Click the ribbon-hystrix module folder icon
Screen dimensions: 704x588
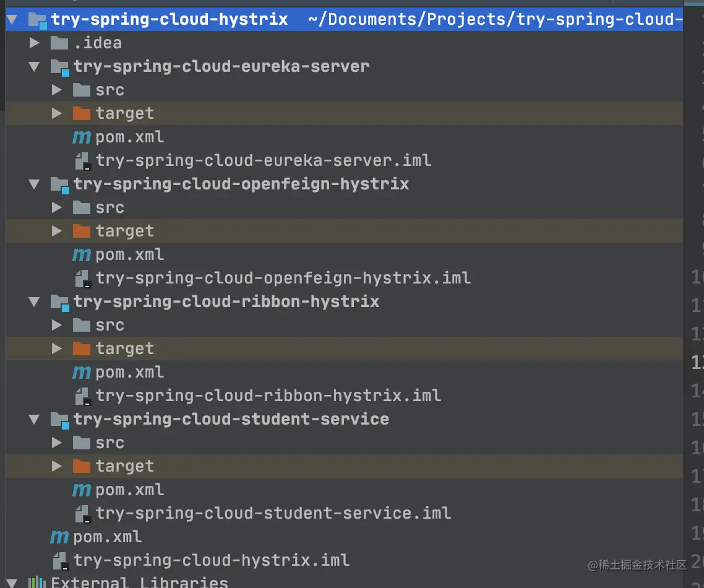pos(60,303)
